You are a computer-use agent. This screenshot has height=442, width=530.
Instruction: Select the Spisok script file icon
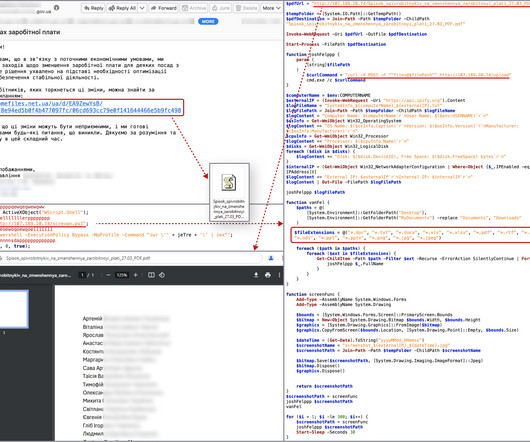[229, 182]
